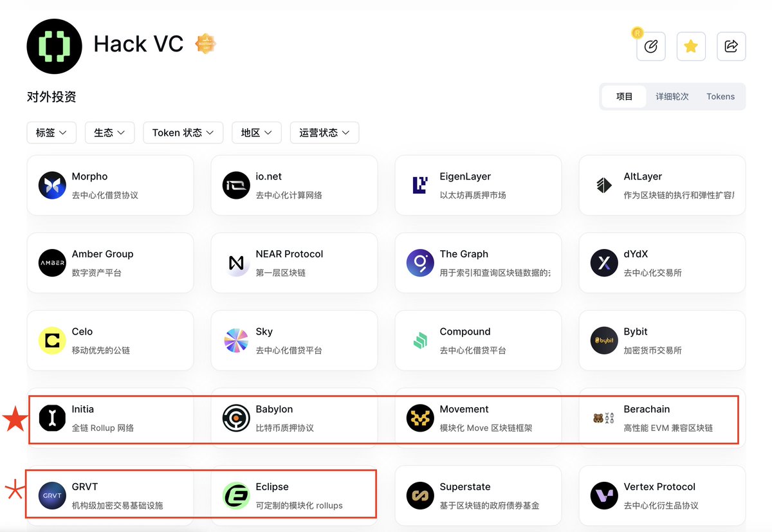This screenshot has width=772, height=532.
Task: Click the Hack VC logo avatar
Action: click(x=54, y=46)
